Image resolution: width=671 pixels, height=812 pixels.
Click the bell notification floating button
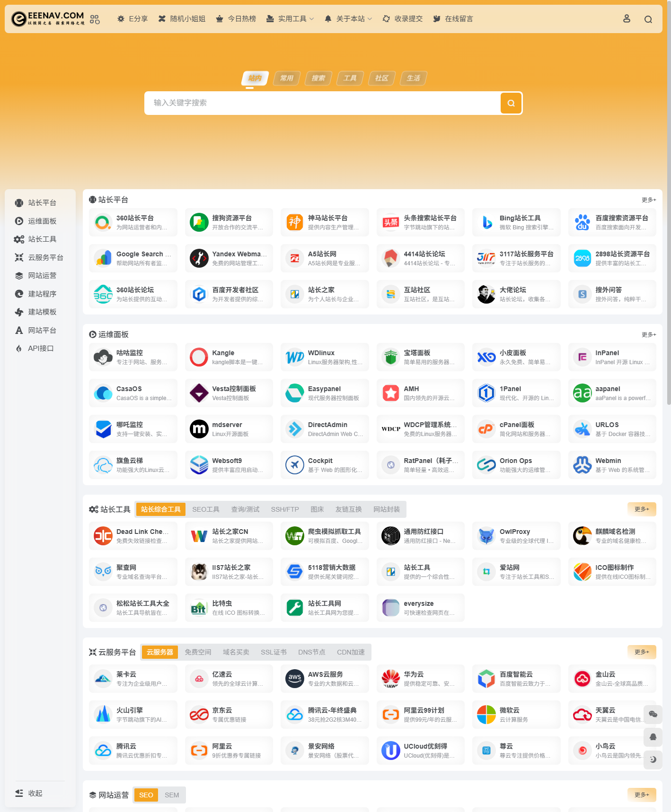tap(653, 737)
